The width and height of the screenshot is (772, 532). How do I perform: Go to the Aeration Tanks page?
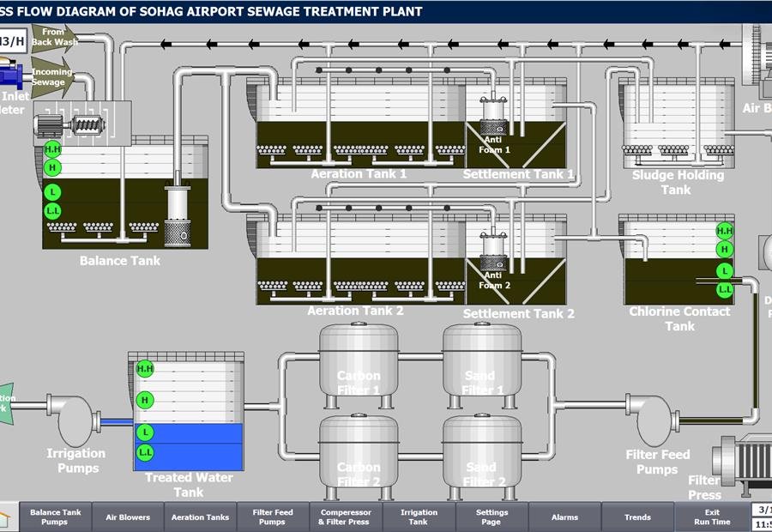(200, 517)
